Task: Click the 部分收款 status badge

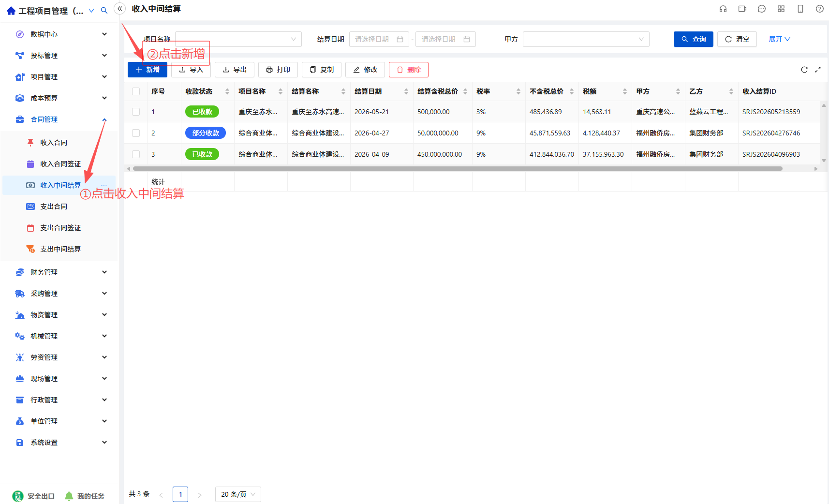Action: pyautogui.click(x=206, y=133)
